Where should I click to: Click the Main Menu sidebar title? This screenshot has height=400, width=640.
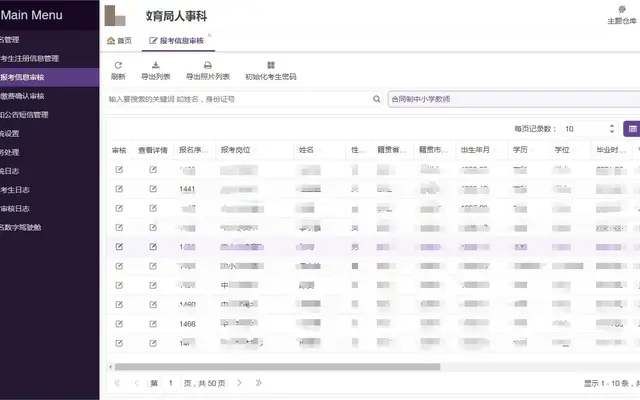tap(31, 15)
